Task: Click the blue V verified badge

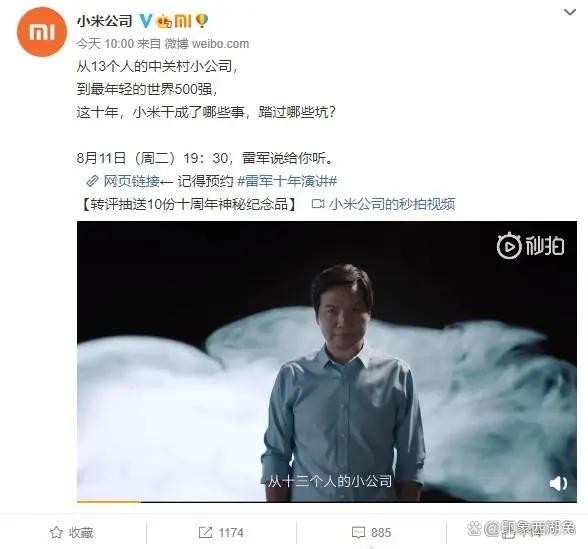Action: click(x=146, y=21)
